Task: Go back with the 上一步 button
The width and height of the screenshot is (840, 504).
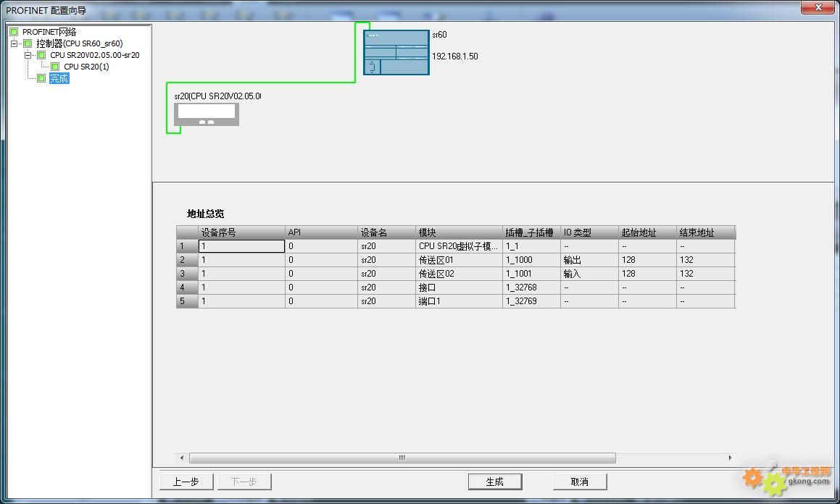Action: pos(186,482)
